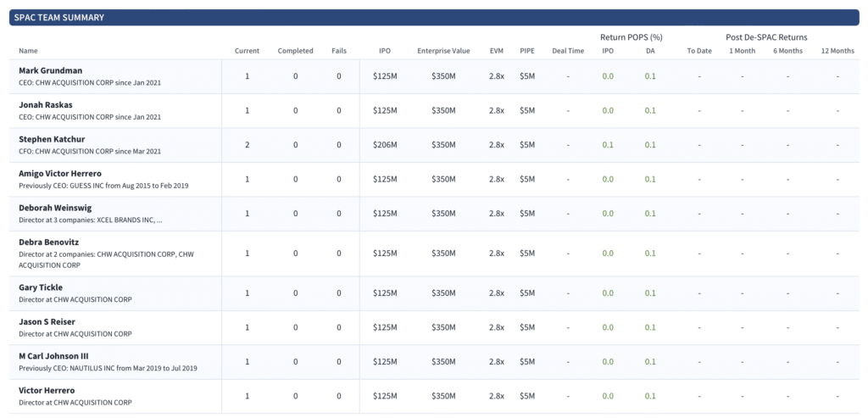Click the Fails column header
This screenshot has width=868, height=418.
[339, 51]
